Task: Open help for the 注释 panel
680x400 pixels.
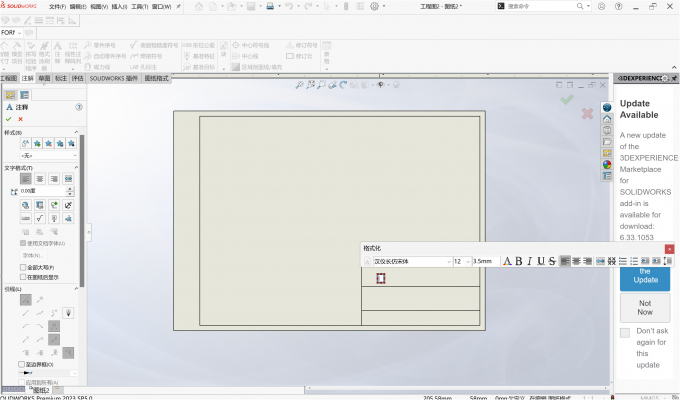Action: (78, 107)
